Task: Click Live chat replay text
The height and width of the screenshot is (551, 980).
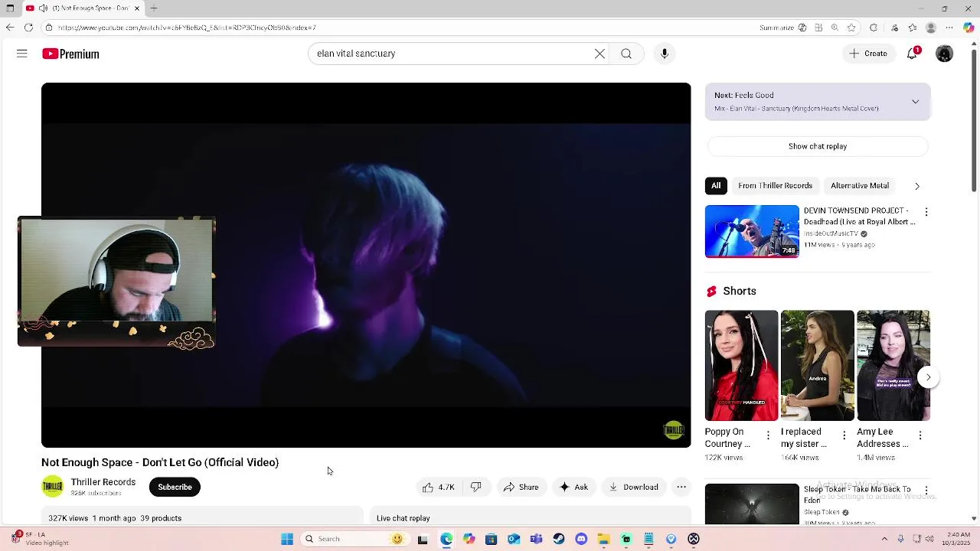Action: pos(403,518)
